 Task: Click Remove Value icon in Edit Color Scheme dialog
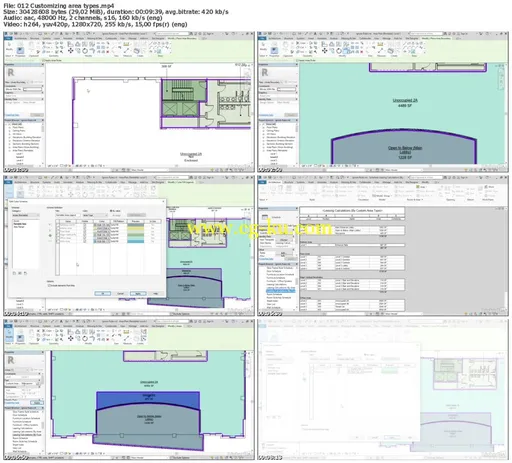[x=50, y=241]
